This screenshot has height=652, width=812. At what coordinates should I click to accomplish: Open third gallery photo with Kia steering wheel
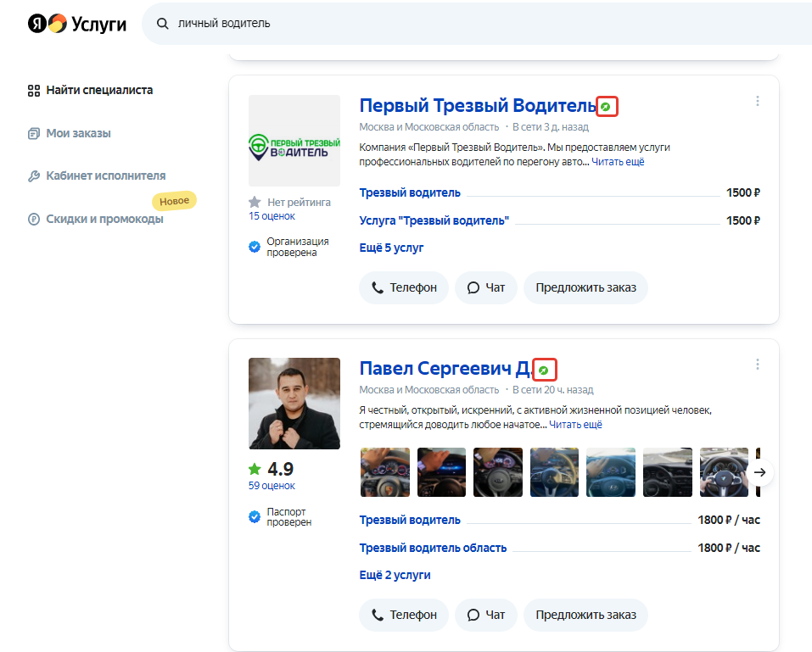coord(498,472)
